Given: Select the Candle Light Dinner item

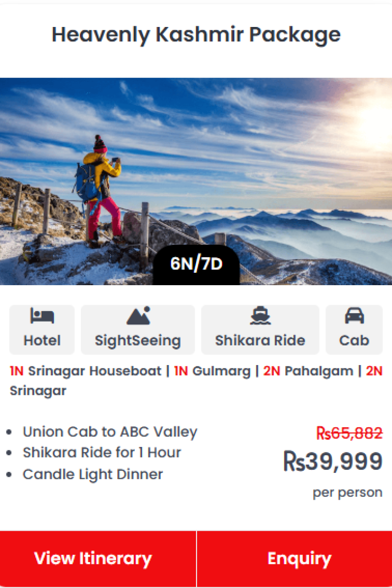Looking at the screenshot, I should pos(93,474).
